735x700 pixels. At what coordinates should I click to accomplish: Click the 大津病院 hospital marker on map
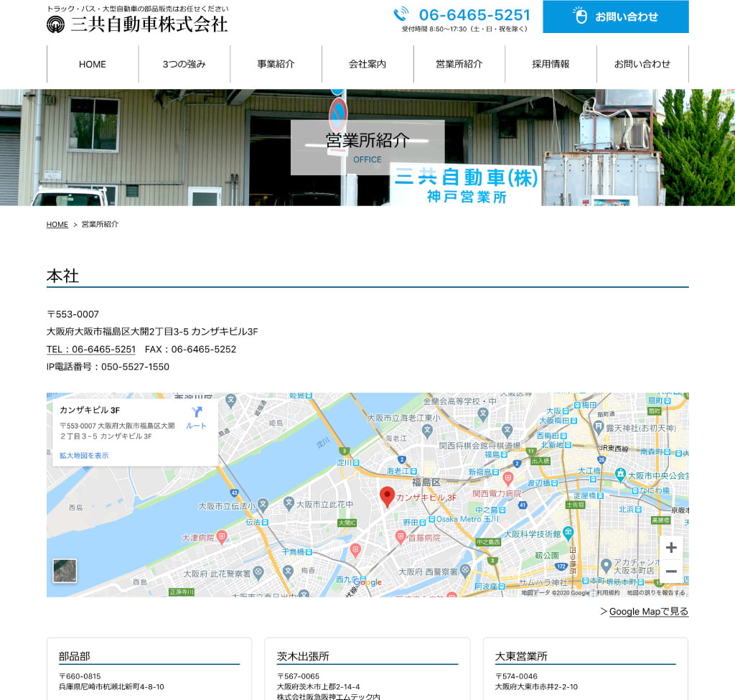click(222, 536)
